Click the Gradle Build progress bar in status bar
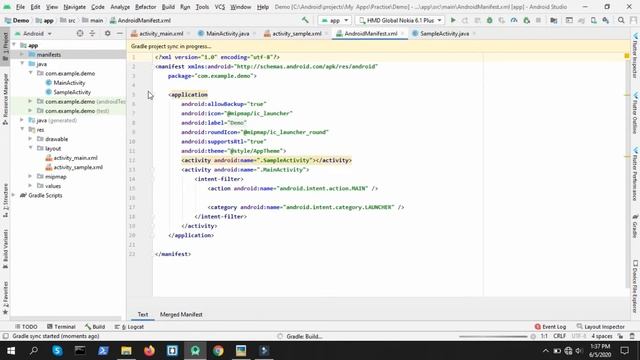 [x=493, y=336]
